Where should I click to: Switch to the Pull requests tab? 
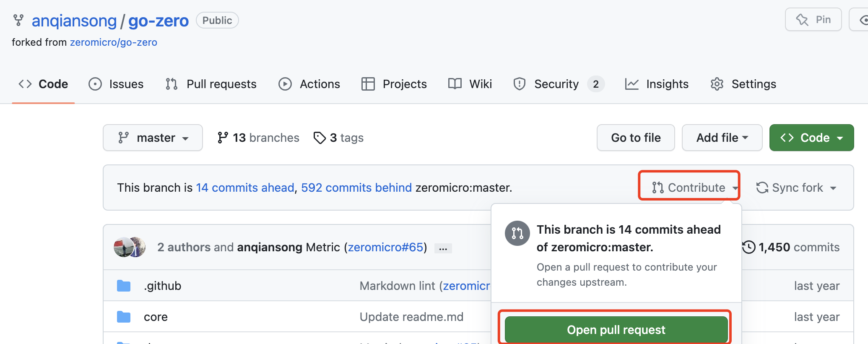tap(211, 84)
